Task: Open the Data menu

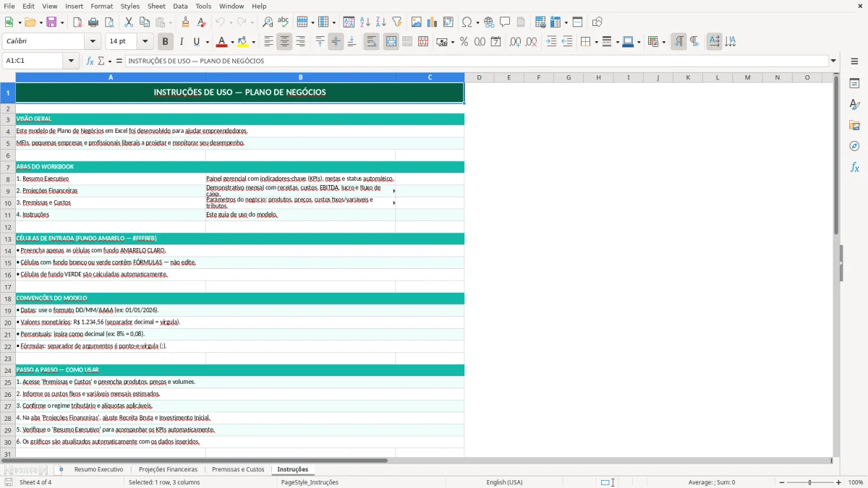Action: (180, 6)
